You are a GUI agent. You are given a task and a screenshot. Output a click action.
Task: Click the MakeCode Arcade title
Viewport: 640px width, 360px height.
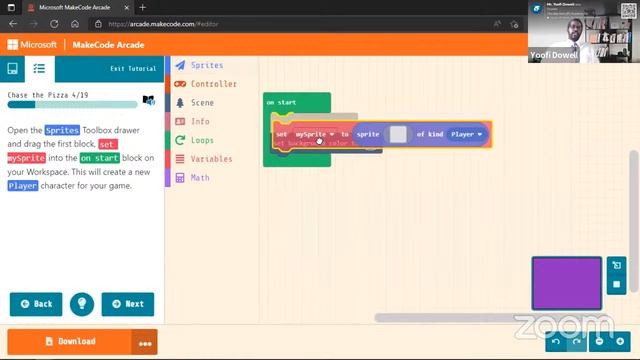108,45
